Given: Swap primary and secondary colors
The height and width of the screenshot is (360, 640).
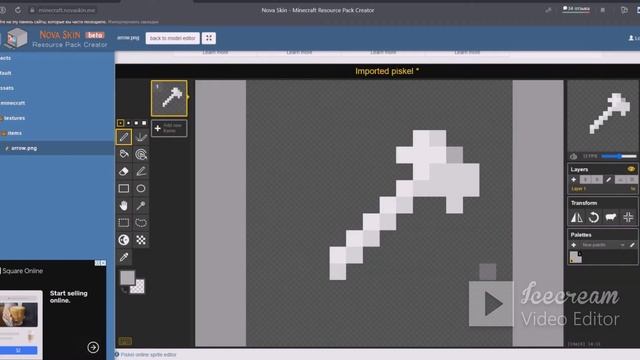Looking at the screenshot, I should [x=124, y=290].
